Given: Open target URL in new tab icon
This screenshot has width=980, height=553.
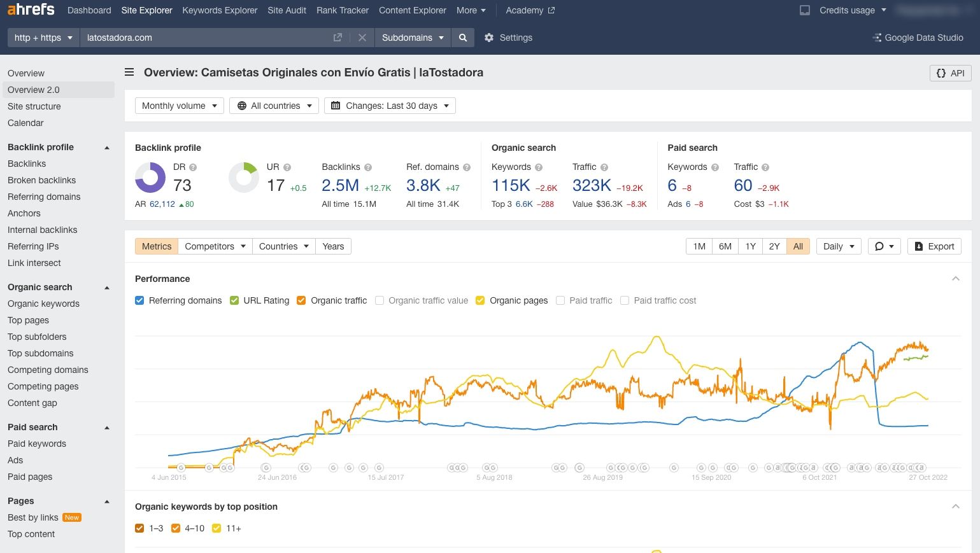Looking at the screenshot, I should [x=337, y=38].
